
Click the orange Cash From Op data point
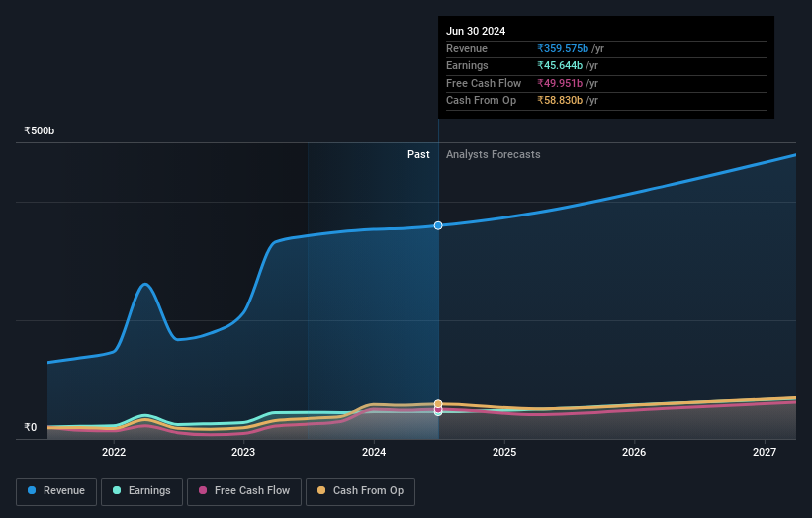[438, 403]
